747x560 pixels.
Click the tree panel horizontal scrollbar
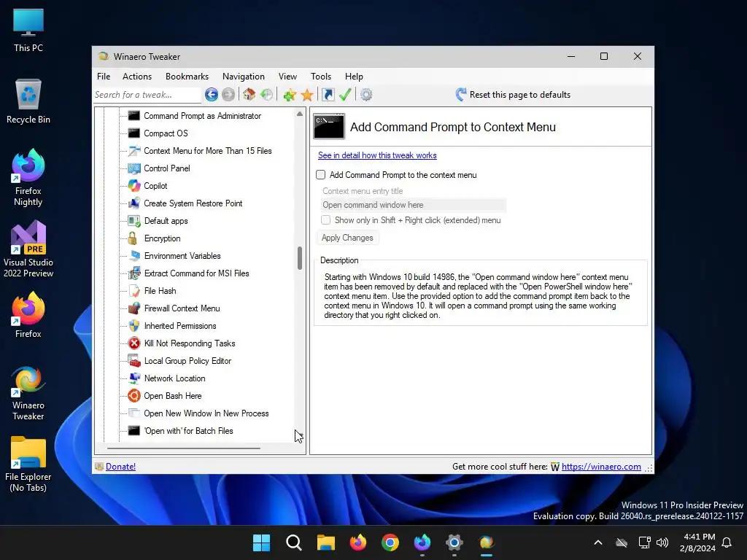[184, 448]
